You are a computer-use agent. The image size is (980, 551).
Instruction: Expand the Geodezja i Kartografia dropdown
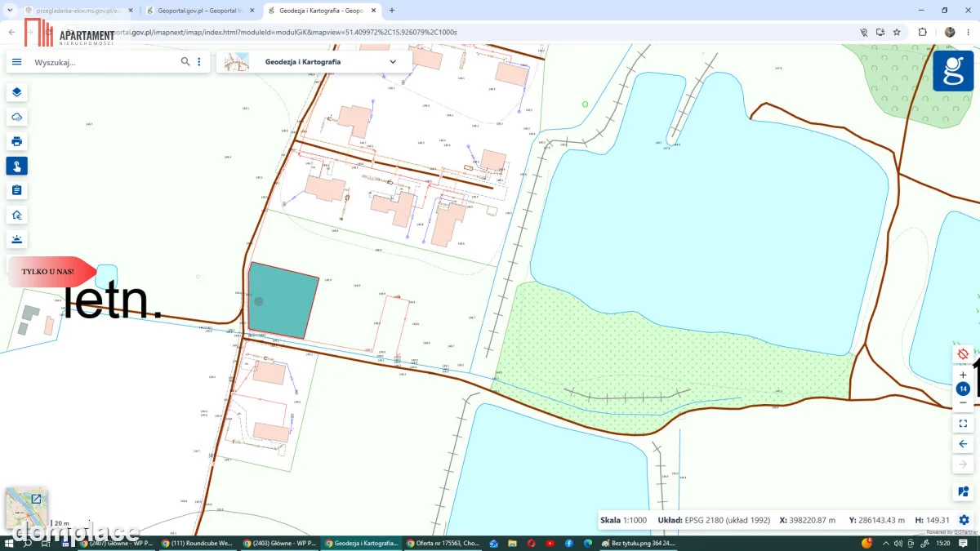(393, 62)
